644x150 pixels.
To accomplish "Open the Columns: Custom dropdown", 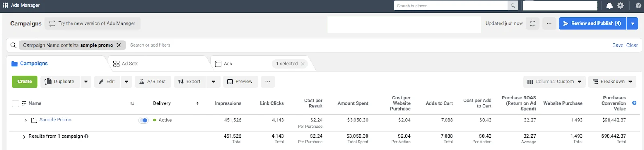I will (x=554, y=82).
